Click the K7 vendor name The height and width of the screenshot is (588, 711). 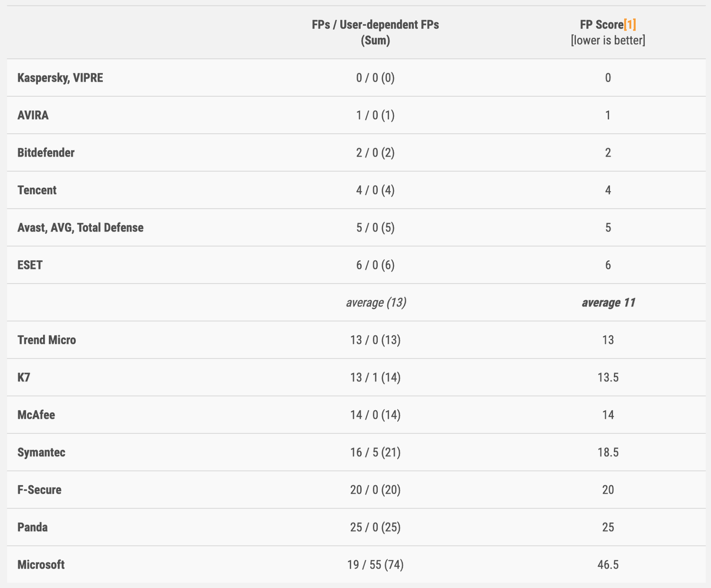(24, 377)
